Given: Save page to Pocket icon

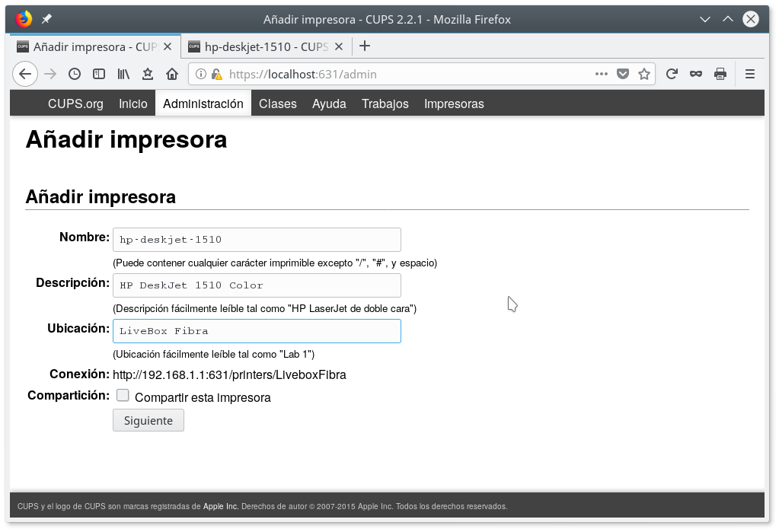Looking at the screenshot, I should coord(623,74).
